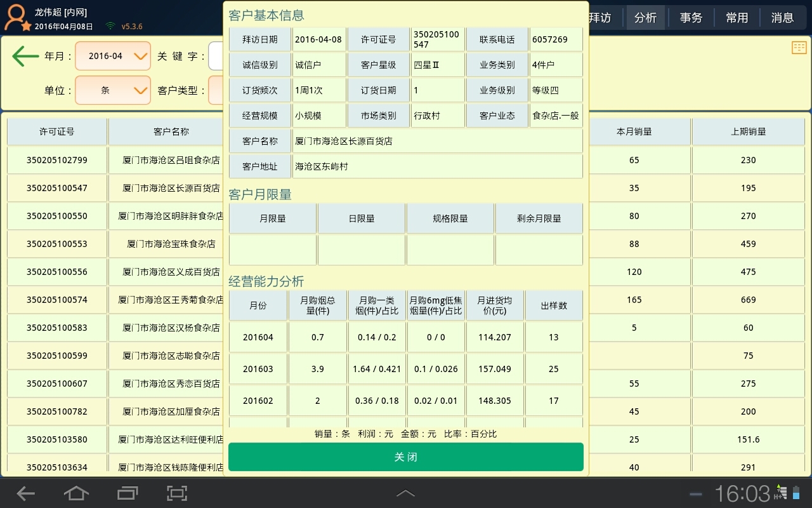The image size is (812, 508).
Task: Select customer 厦门市海沧区明胖胖食杂店
Action: point(171,216)
